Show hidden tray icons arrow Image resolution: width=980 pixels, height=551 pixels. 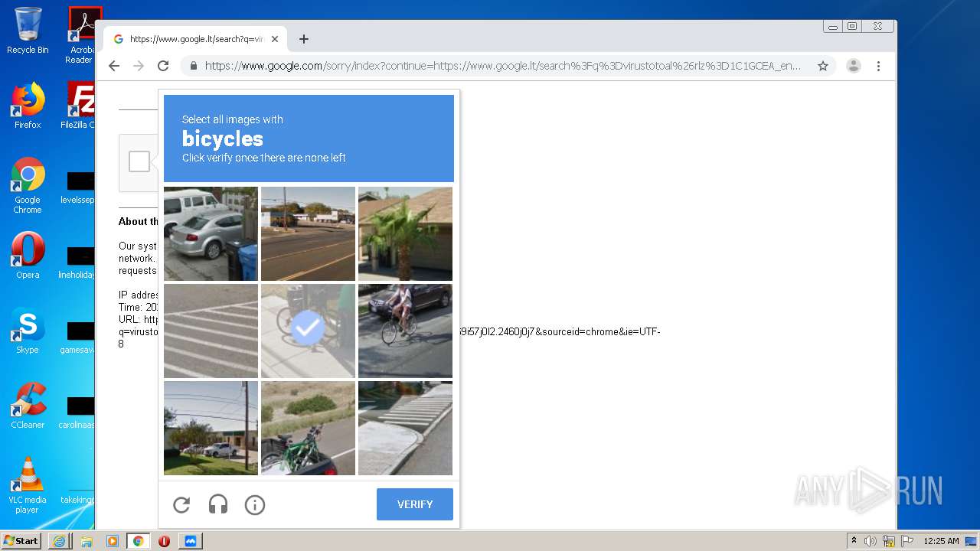854,541
